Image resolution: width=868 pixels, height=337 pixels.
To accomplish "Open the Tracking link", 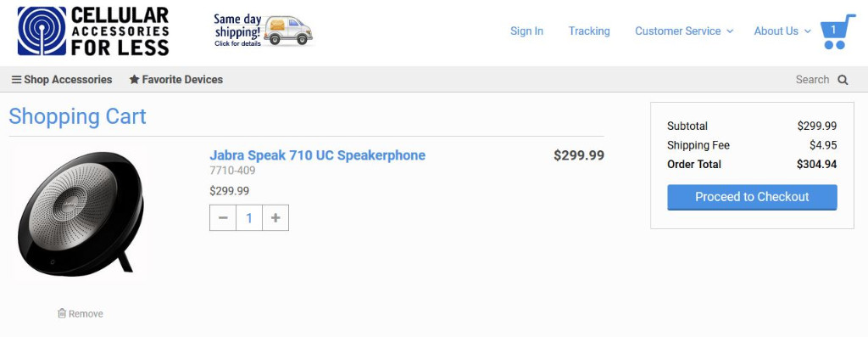I will [x=589, y=31].
